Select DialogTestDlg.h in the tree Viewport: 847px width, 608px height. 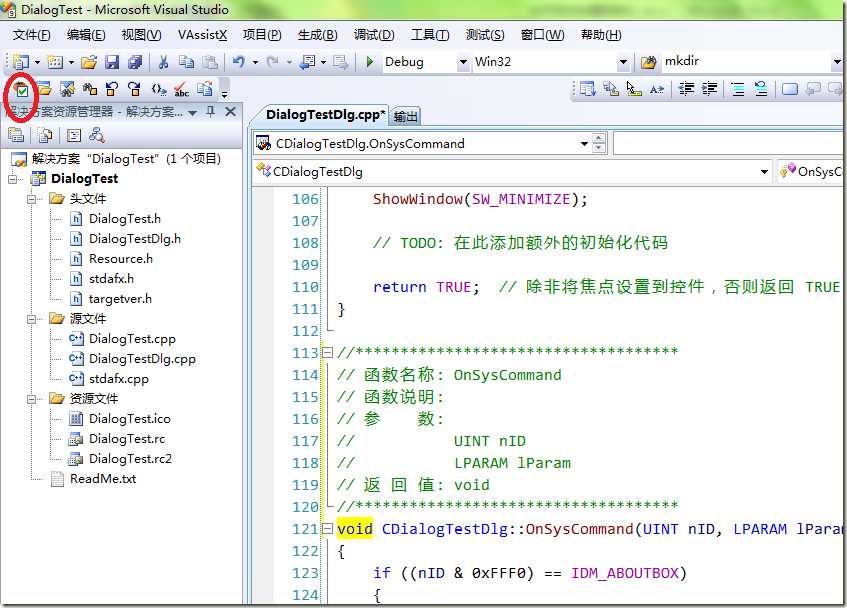pos(135,239)
